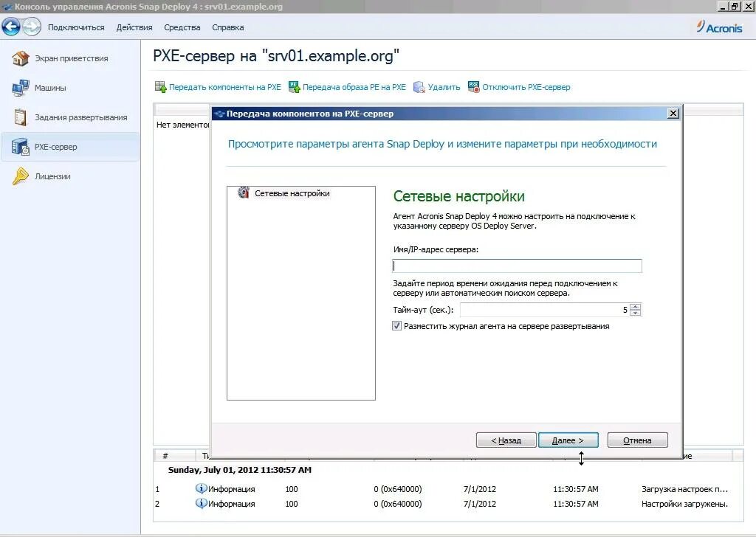Restore down the console window

[735, 6]
